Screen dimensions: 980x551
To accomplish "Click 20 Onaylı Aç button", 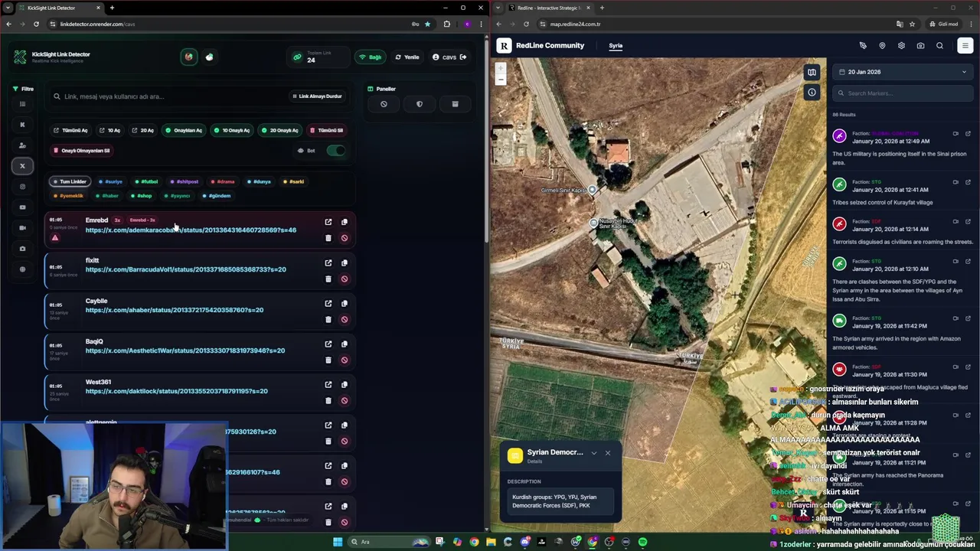I will tap(279, 130).
